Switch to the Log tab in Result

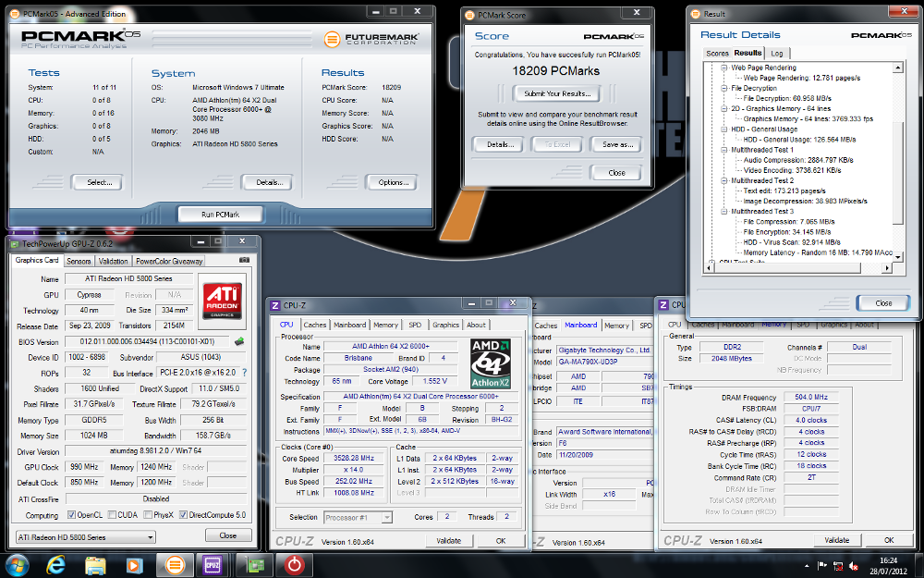pos(777,53)
